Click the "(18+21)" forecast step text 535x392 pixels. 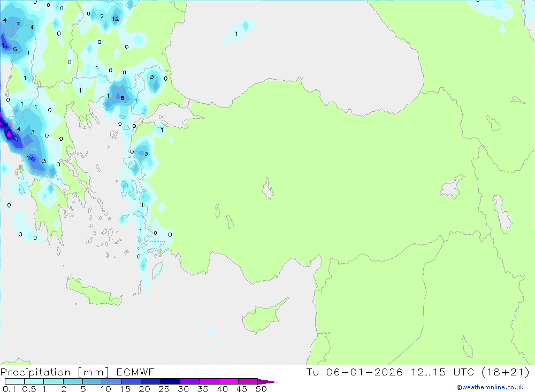click(x=506, y=372)
